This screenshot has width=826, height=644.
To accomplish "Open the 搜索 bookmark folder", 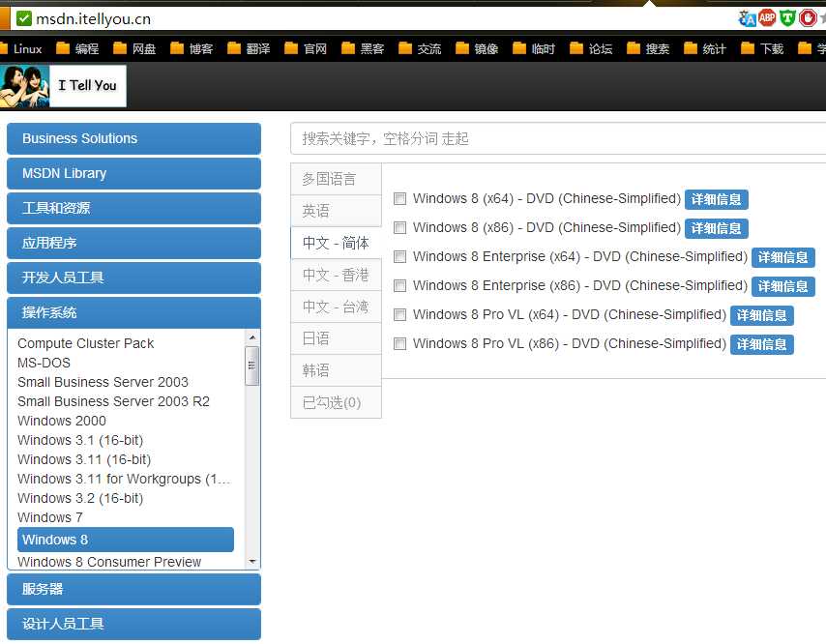I will (x=647, y=49).
